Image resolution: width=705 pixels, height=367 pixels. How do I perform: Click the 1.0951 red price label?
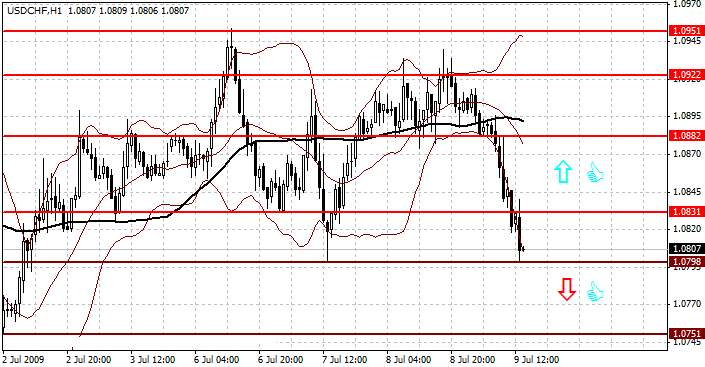(687, 31)
